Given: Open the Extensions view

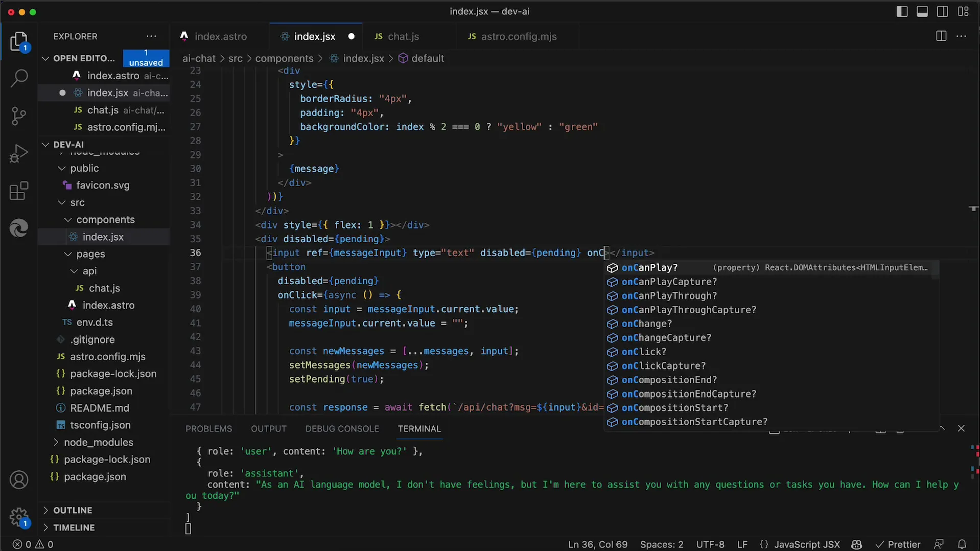Looking at the screenshot, I should click(x=19, y=191).
